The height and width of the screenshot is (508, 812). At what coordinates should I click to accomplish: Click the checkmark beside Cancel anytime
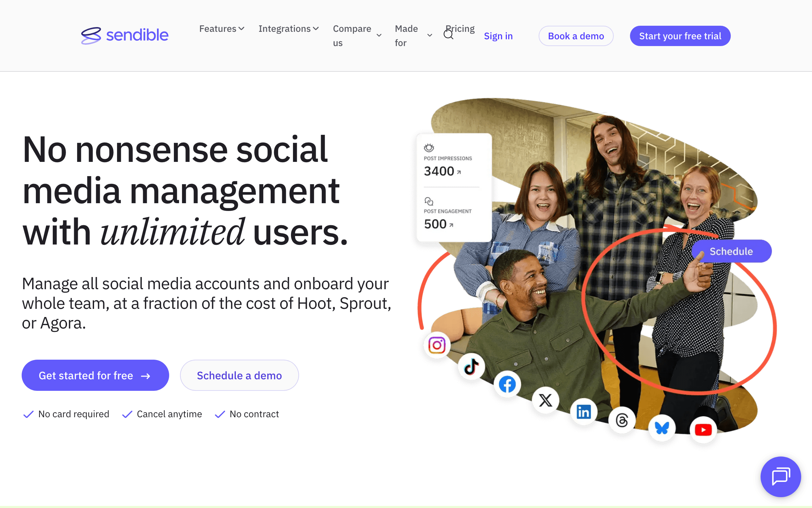pyautogui.click(x=127, y=414)
